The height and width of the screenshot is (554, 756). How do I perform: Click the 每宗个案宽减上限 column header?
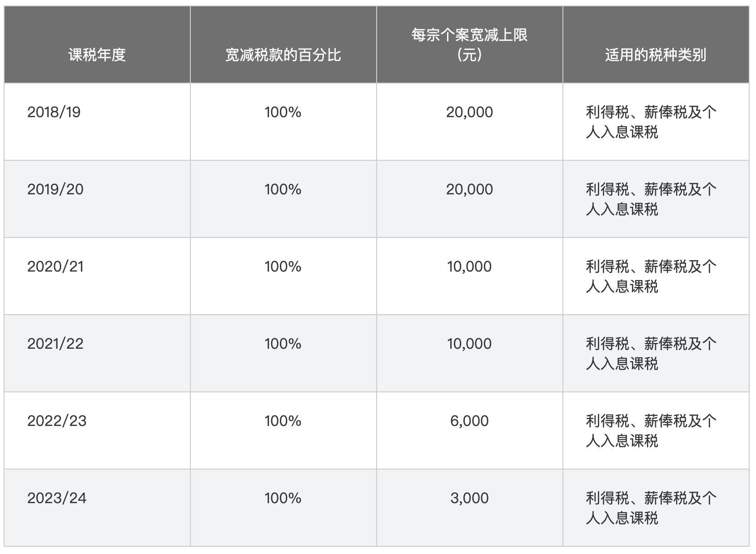coord(469,45)
